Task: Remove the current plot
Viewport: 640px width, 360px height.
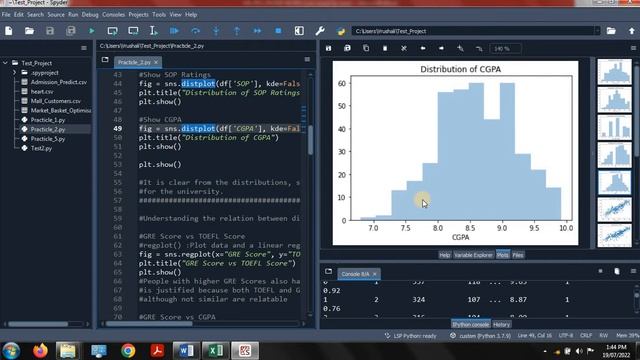Action: tap(385, 48)
